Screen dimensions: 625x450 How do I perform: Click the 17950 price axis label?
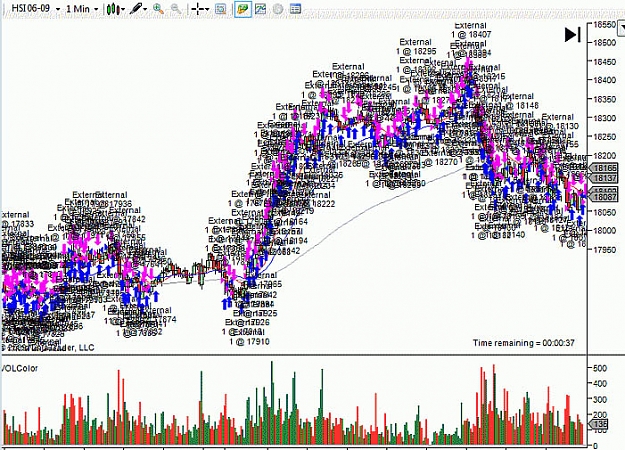tap(605, 250)
